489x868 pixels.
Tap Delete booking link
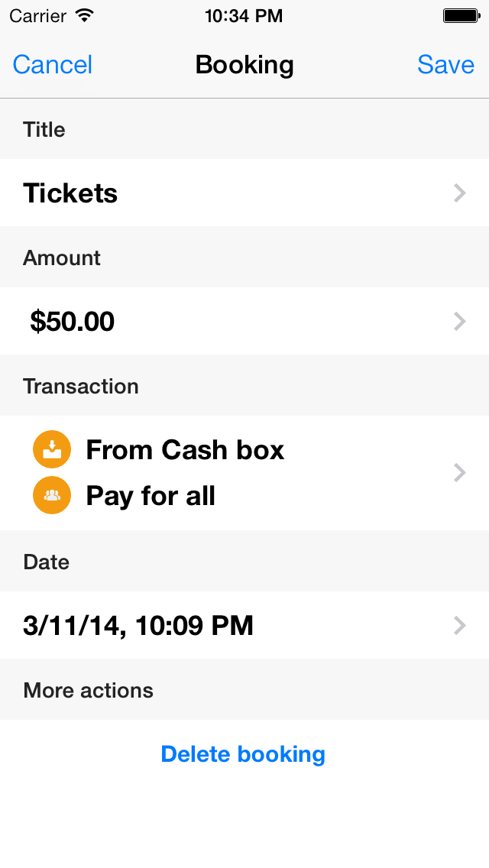point(243,754)
